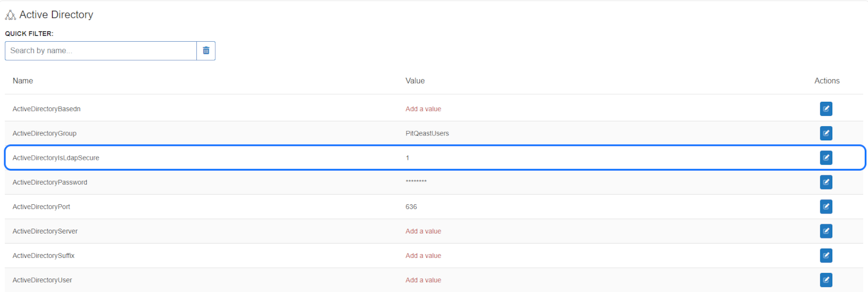Click the masked password value
868x292 pixels.
(x=416, y=181)
